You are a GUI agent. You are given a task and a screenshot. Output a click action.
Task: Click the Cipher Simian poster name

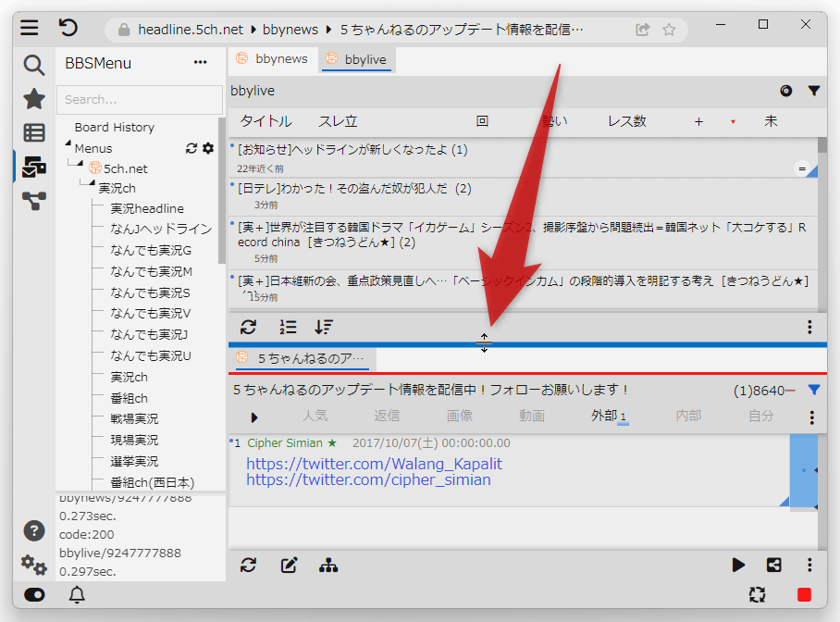[285, 443]
